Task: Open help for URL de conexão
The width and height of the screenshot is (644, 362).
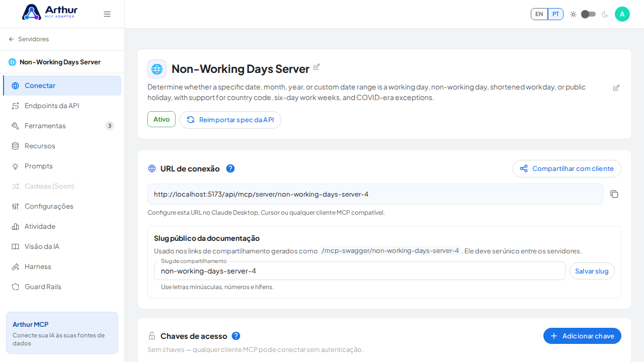Action: pyautogui.click(x=230, y=168)
